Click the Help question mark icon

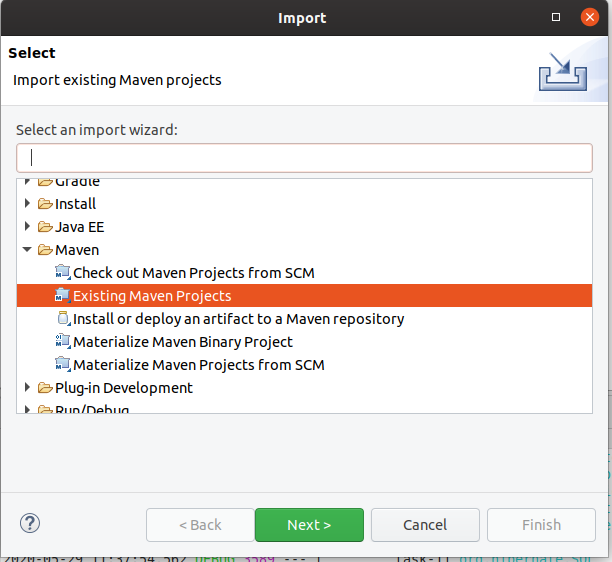(30, 524)
